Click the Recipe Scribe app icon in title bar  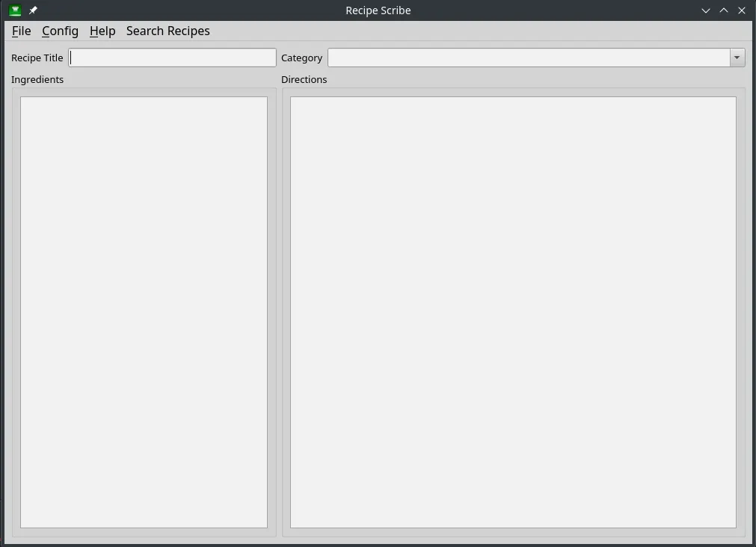(x=16, y=10)
